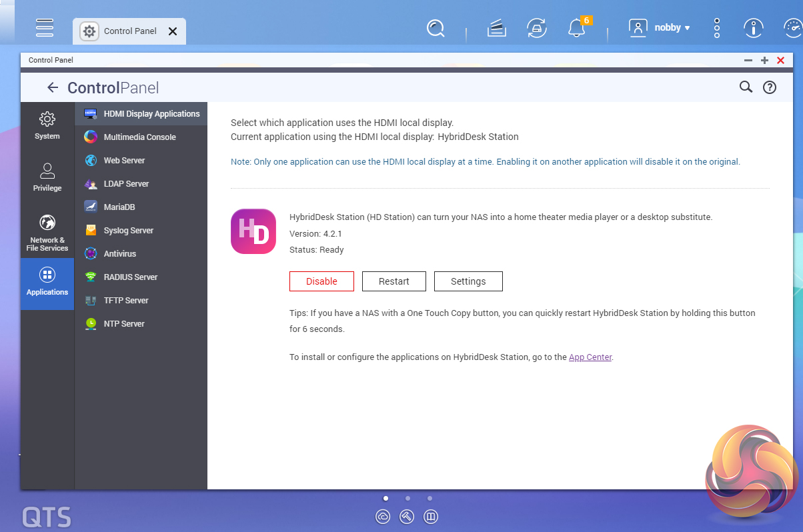Disable HybridDesk Station with Disable button
The width and height of the screenshot is (803, 532).
(x=321, y=281)
